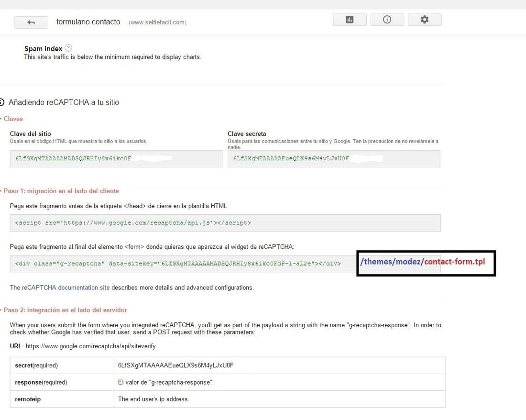Screen dimensions: 526x420
Task: Select the siteverify URL text
Action: click(90, 346)
